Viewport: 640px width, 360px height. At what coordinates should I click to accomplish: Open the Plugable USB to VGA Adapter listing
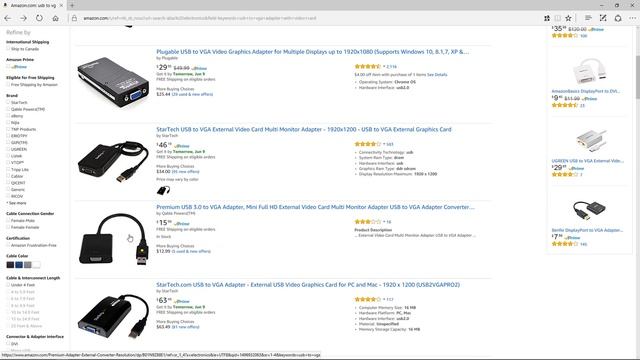coord(312,52)
